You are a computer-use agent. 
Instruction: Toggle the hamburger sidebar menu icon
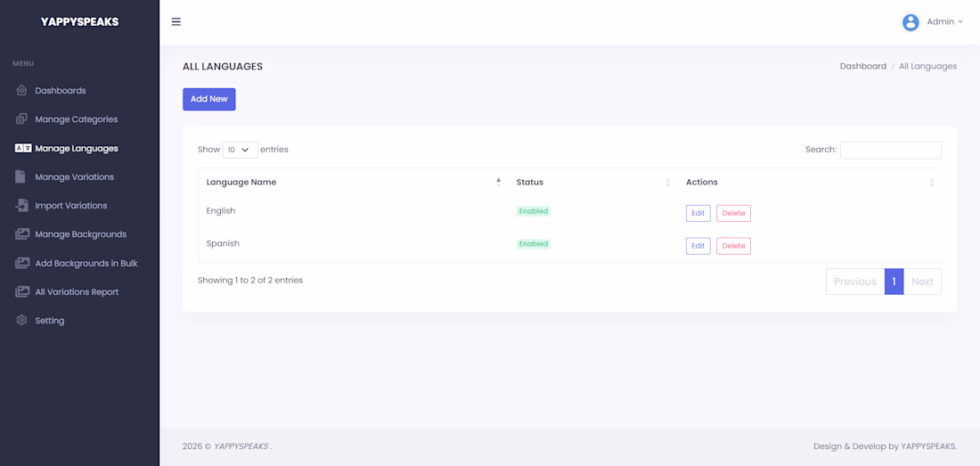coord(176,22)
